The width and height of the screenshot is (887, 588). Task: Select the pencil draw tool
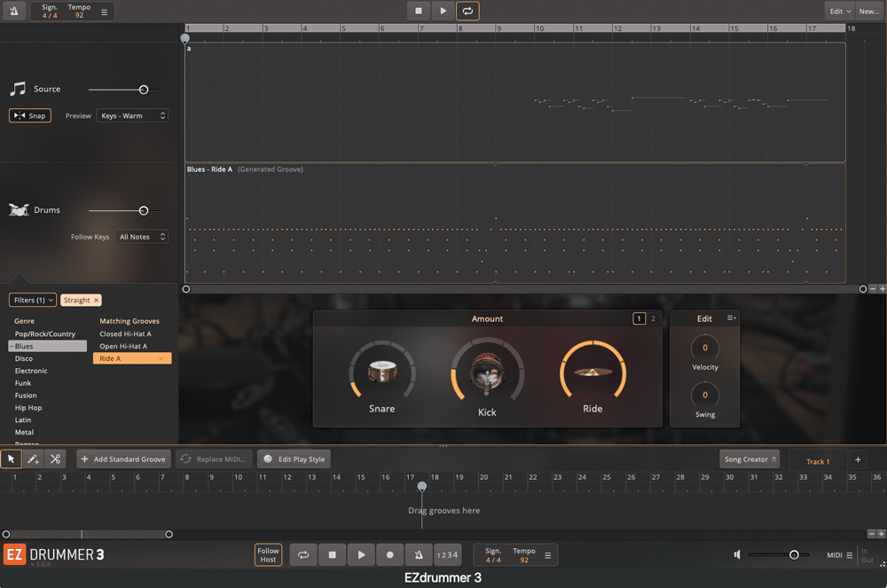[33, 459]
